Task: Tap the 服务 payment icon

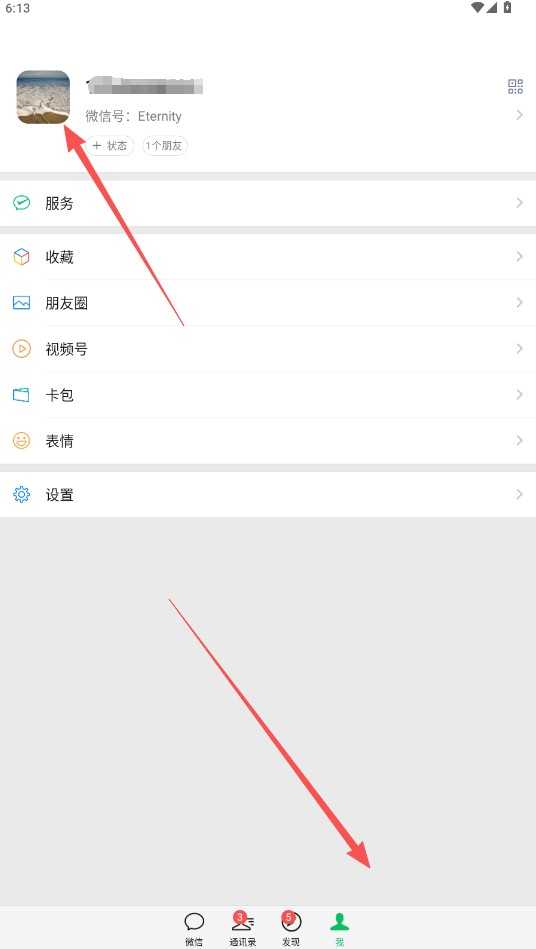Action: tap(22, 203)
